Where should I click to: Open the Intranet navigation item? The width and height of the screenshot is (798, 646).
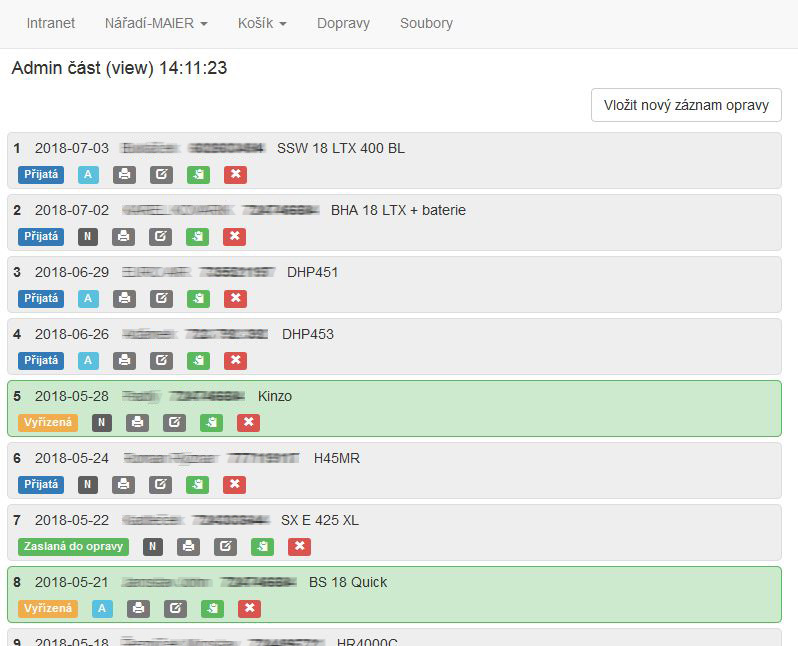[x=51, y=23]
